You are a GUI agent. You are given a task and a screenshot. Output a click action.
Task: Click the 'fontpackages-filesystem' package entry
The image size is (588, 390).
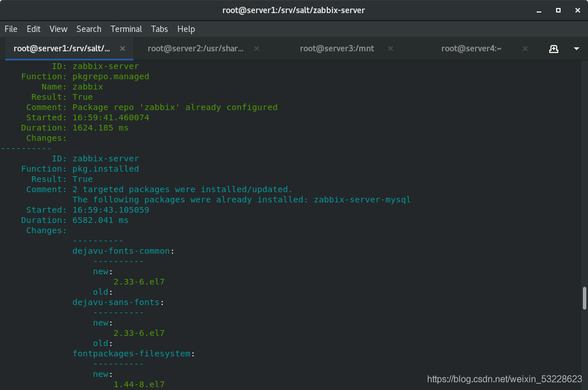131,354
